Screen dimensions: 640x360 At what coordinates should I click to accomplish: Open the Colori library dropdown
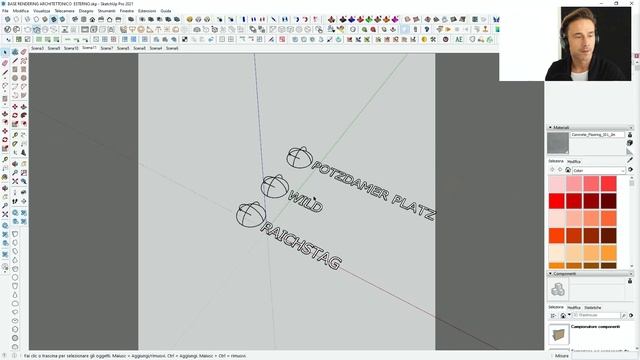[598, 170]
